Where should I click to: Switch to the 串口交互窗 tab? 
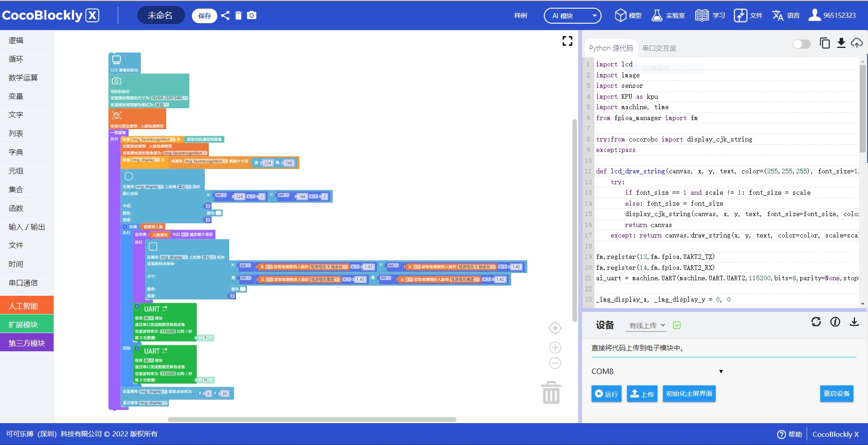[x=659, y=48]
